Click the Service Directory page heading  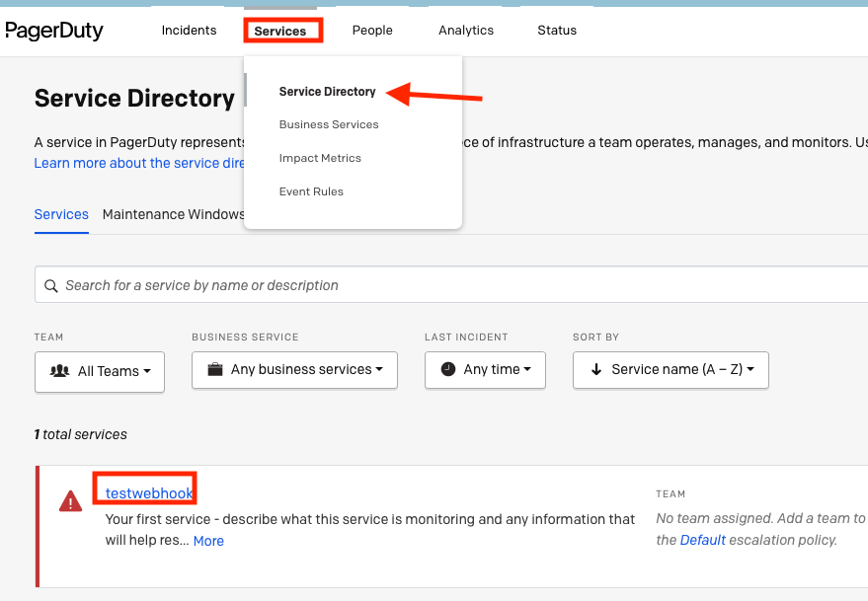tap(134, 99)
